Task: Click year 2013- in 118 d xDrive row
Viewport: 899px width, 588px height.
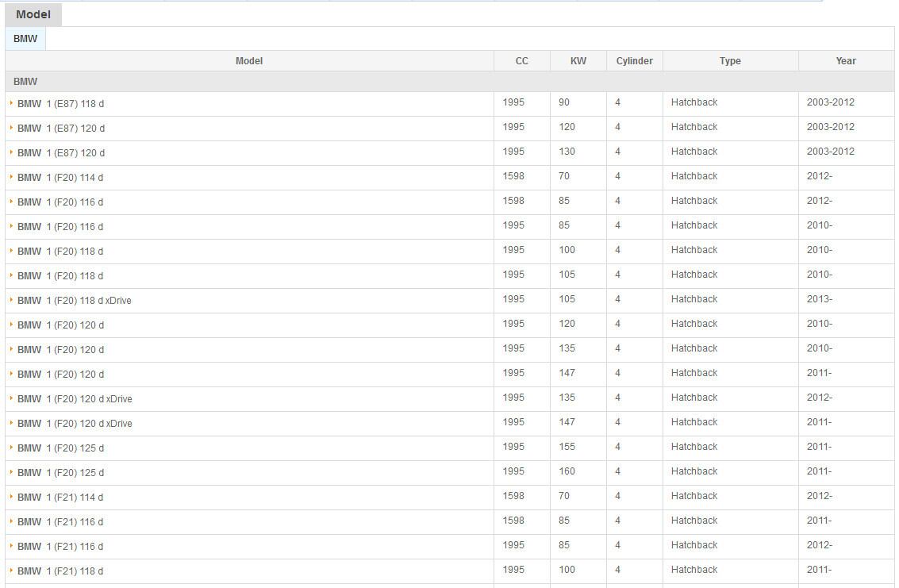Action: tap(820, 299)
